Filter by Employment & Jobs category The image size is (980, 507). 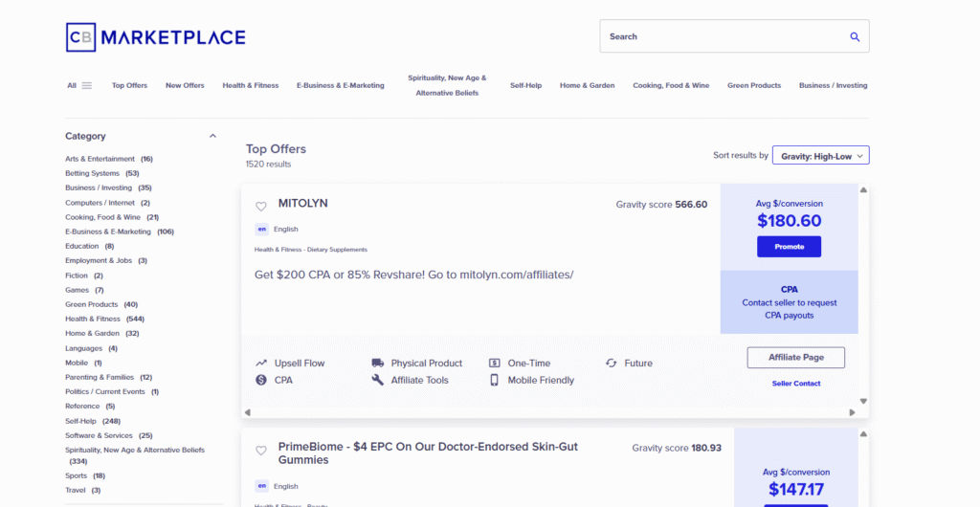(106, 260)
